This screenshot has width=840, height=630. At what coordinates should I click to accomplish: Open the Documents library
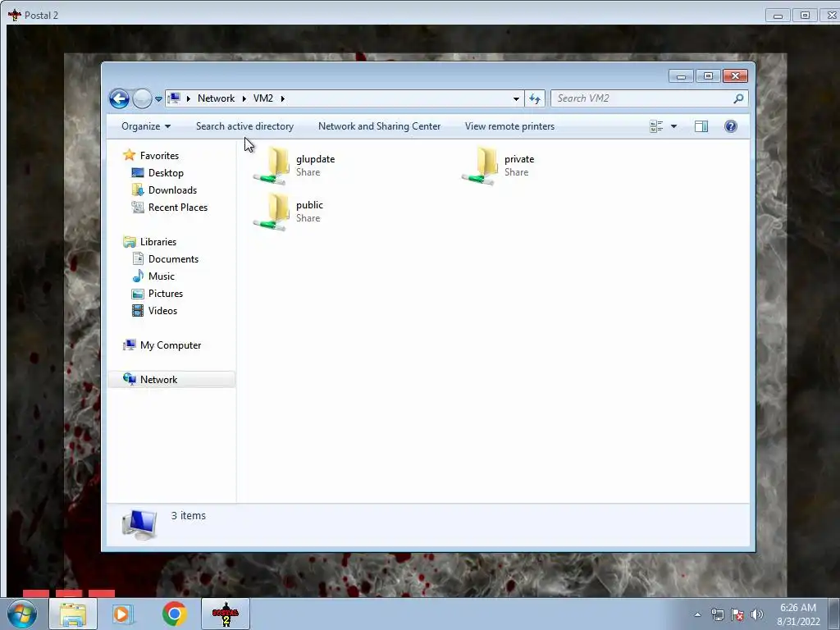coord(173,259)
